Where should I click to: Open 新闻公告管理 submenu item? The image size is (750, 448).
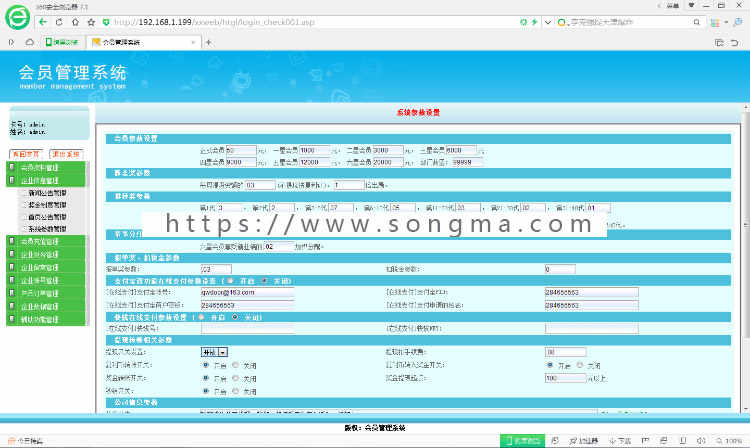click(x=47, y=193)
